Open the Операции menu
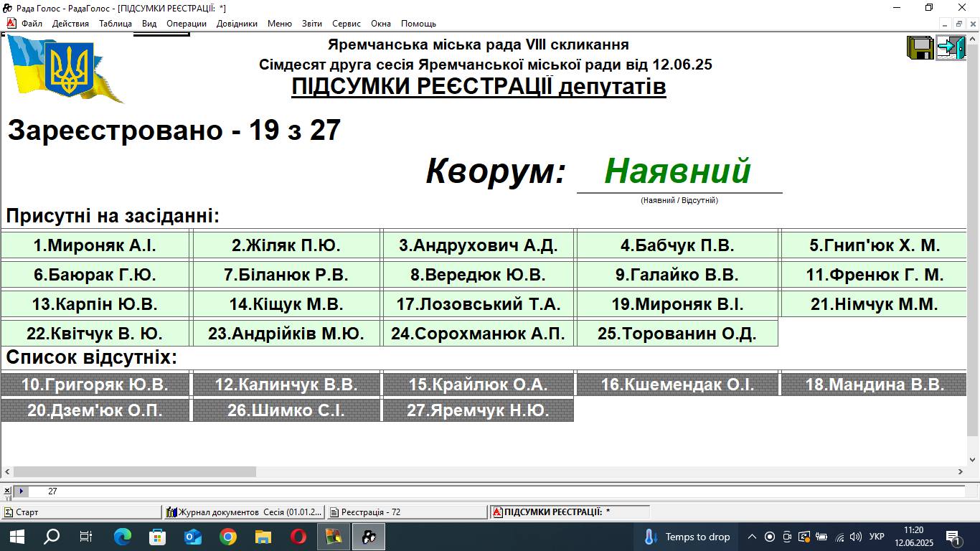This screenshot has width=980, height=551. coord(187,24)
